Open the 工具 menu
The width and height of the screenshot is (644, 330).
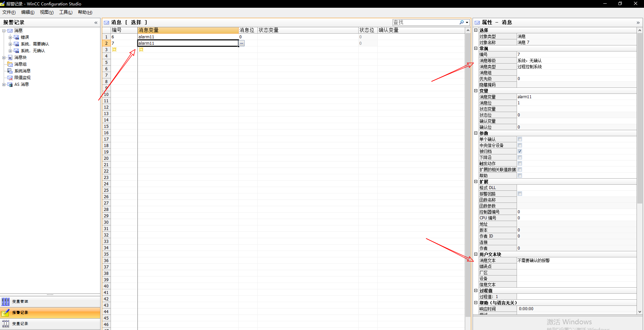66,12
